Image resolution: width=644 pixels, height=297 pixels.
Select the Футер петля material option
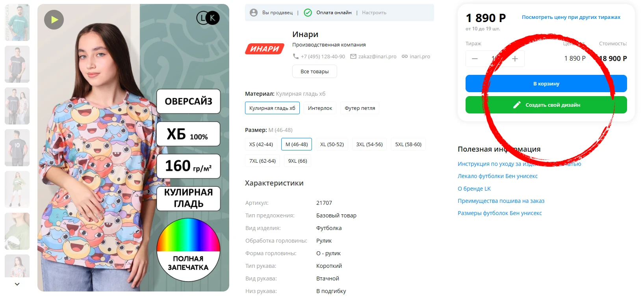(x=360, y=108)
